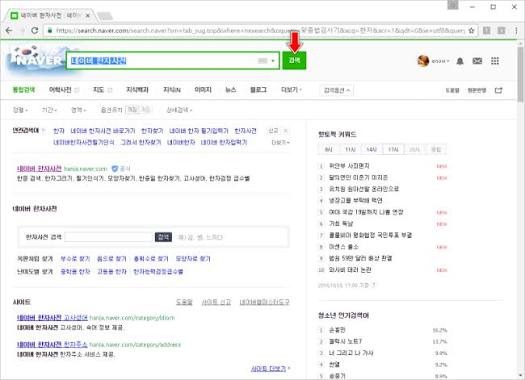Open the 네이버 한자사전 hanja.naver.com result
This screenshot has width=525, height=380.
tap(39, 168)
